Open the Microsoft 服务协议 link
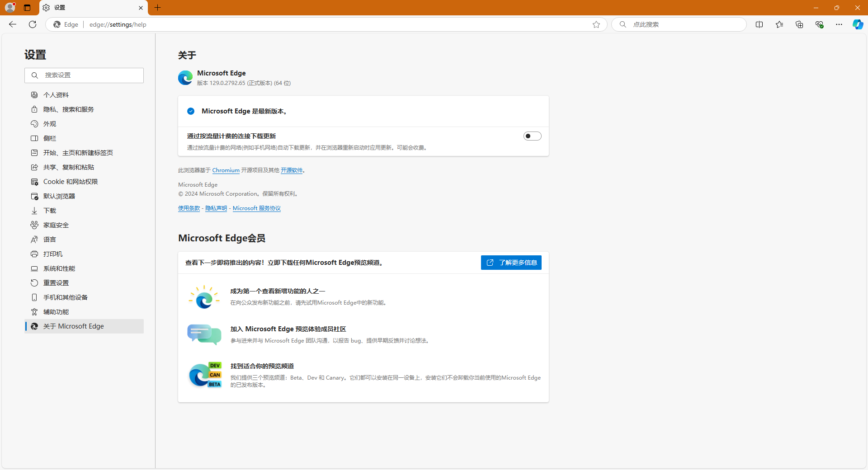 tap(257, 208)
